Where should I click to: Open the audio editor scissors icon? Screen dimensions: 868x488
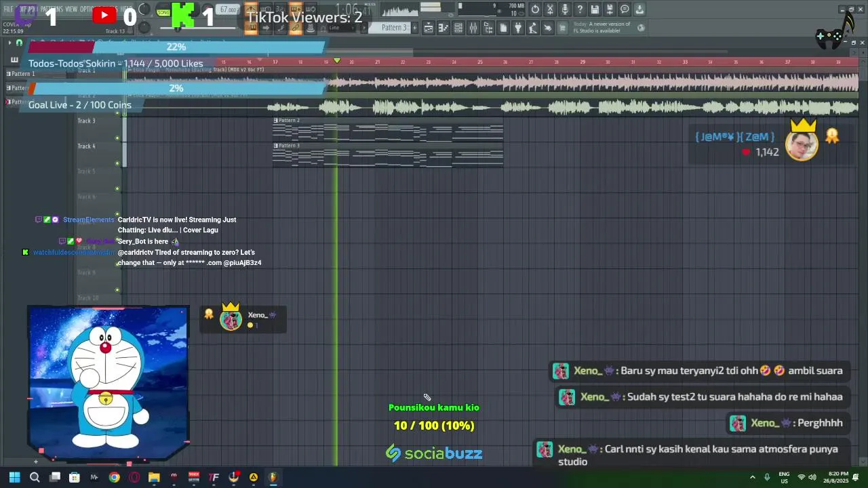coord(550,9)
